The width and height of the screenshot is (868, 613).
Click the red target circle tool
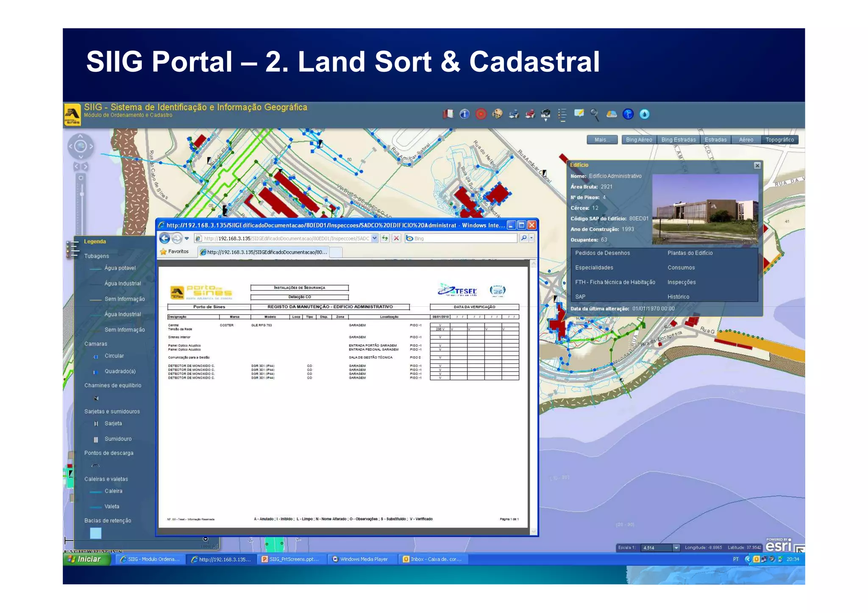pyautogui.click(x=481, y=114)
